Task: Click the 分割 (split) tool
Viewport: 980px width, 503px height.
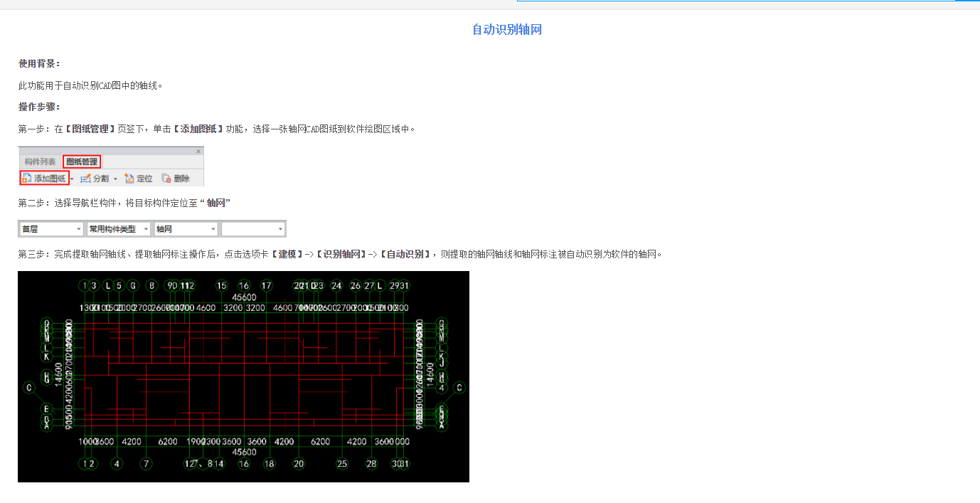Action: (95, 179)
